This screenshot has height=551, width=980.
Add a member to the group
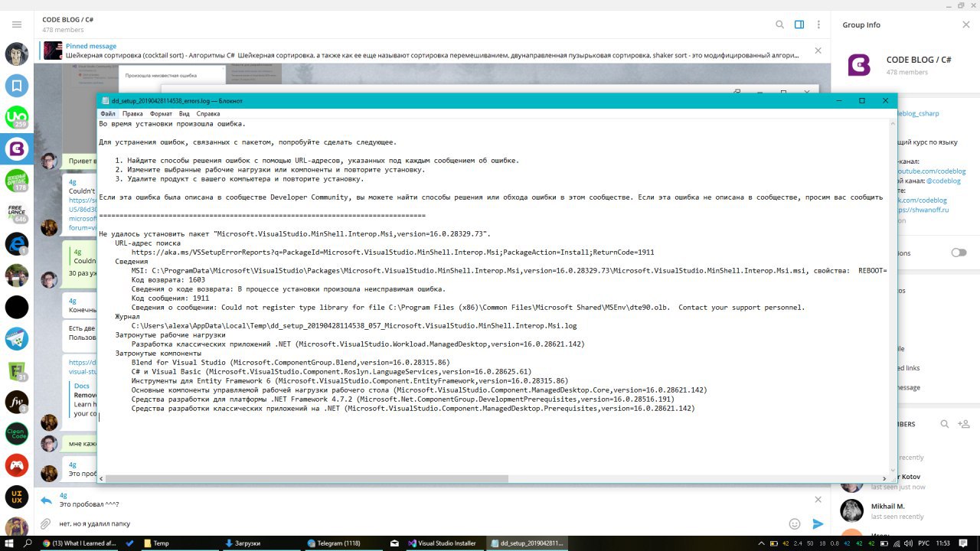tap(964, 424)
